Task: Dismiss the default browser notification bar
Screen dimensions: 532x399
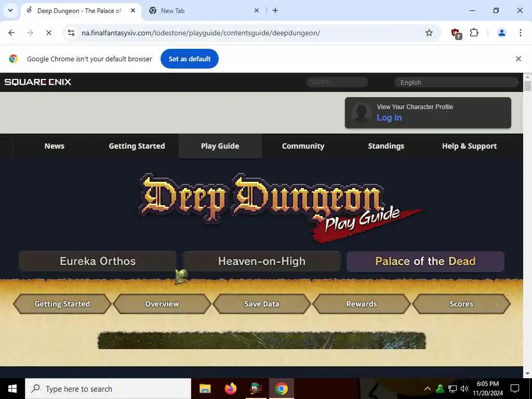Action: pos(518,59)
